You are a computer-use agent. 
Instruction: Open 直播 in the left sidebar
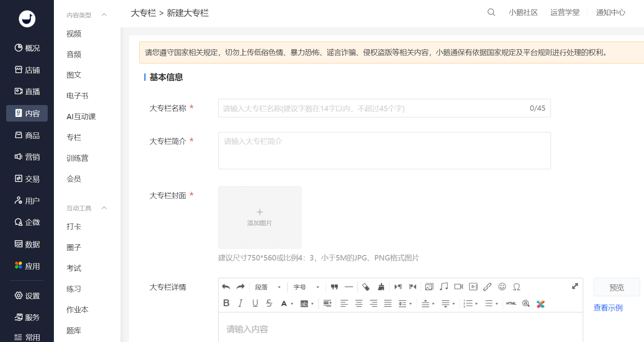pos(27,92)
